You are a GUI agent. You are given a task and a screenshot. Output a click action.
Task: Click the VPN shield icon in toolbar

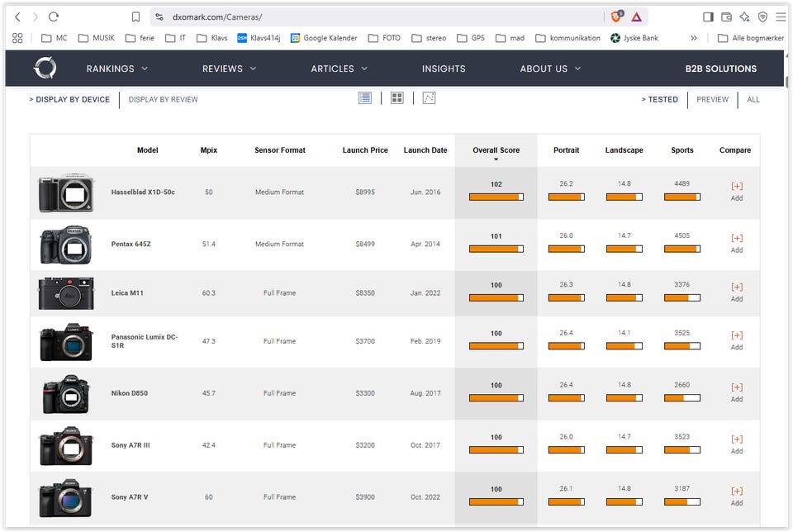762,17
